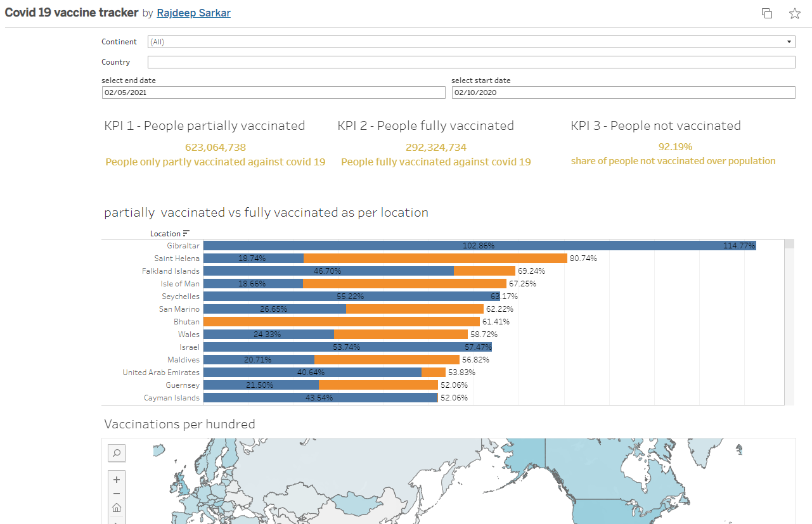Select Isle of Man's orange bar segment
Screen dimensions: 812x524
(x=404, y=284)
